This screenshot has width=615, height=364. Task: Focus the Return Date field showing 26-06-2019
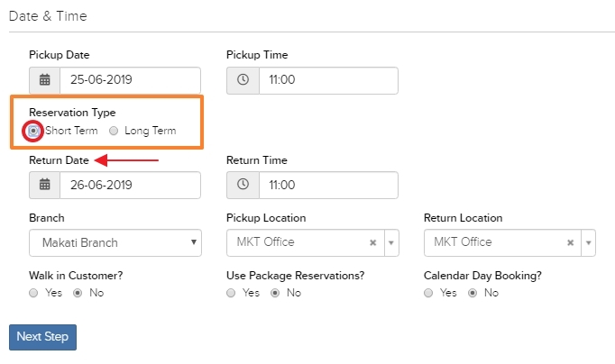click(x=130, y=185)
